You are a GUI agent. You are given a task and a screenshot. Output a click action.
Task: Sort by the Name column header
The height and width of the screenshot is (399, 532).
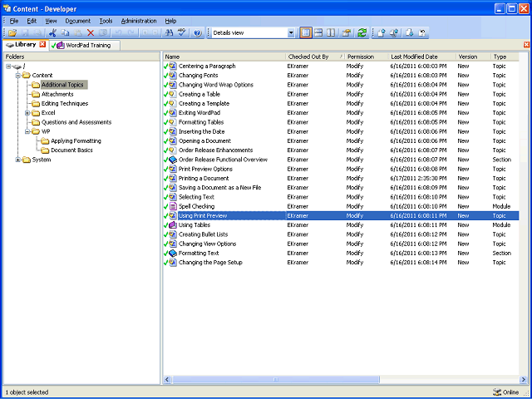(x=224, y=57)
